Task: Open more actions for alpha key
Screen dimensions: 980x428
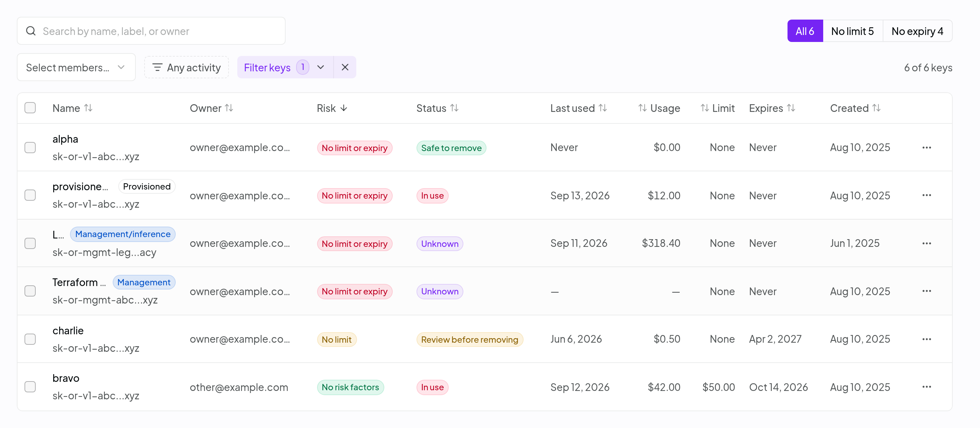Action: point(926,148)
